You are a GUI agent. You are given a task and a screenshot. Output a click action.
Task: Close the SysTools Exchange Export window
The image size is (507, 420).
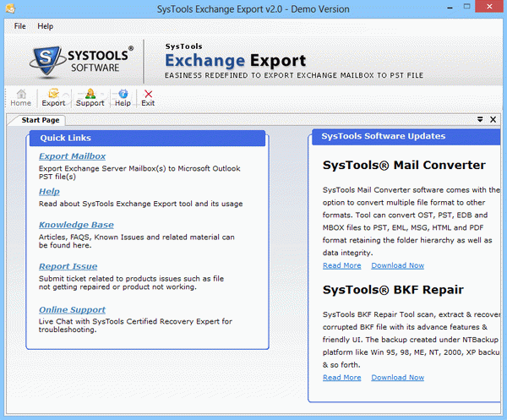tap(490, 7)
